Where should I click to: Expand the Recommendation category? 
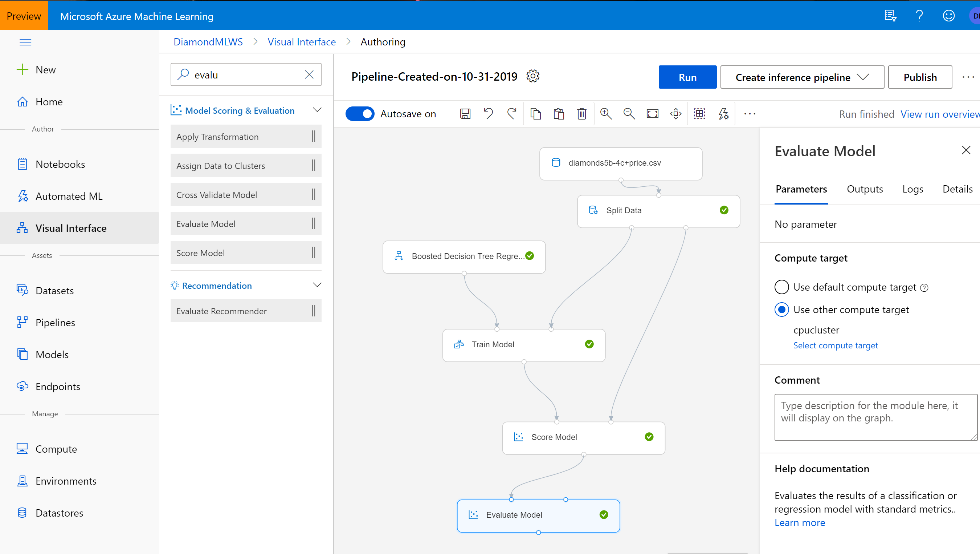pyautogui.click(x=318, y=285)
